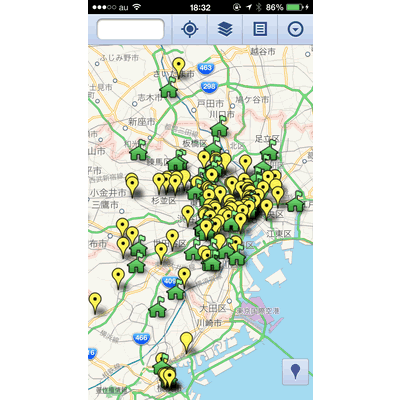Select the green house marker near 和光市
The image size is (400, 400).
pyautogui.click(x=138, y=150)
